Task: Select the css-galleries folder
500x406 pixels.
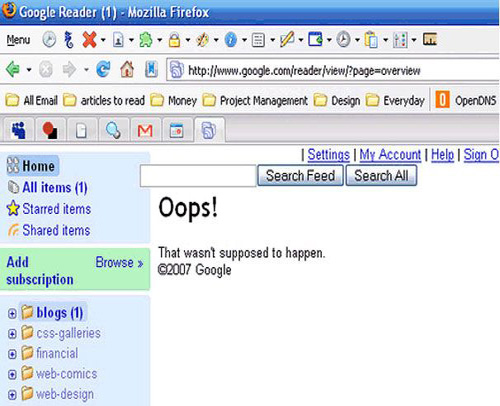Action: pyautogui.click(x=61, y=333)
